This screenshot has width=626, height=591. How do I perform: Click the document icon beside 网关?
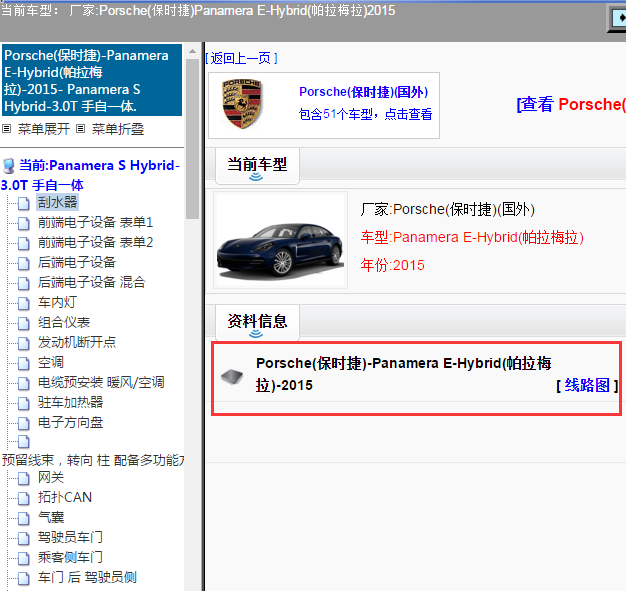24,478
